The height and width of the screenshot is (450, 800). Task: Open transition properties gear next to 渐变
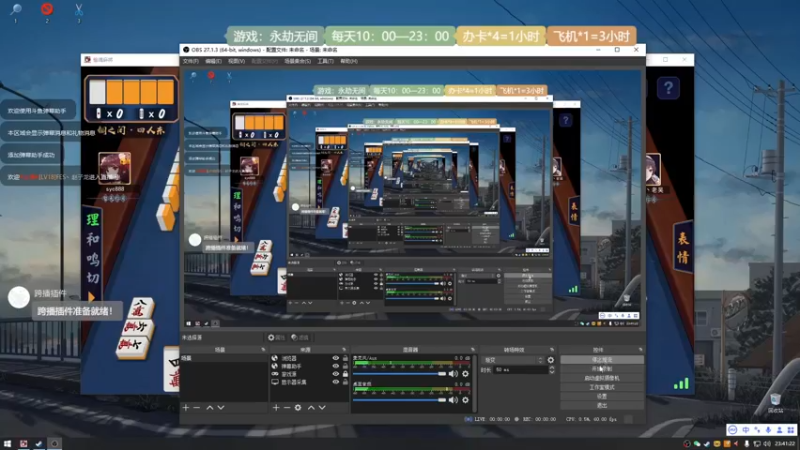(x=551, y=360)
